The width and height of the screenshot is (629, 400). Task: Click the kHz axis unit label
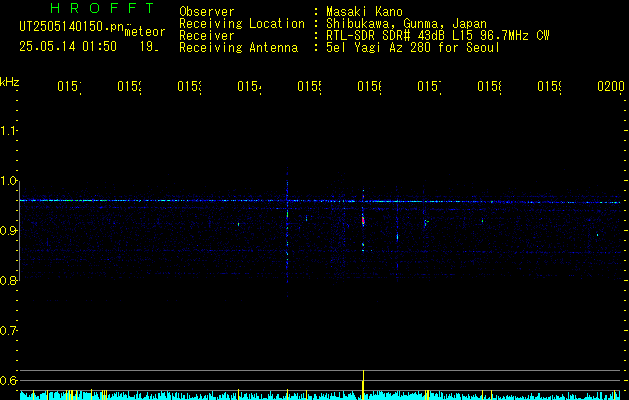click(x=10, y=82)
